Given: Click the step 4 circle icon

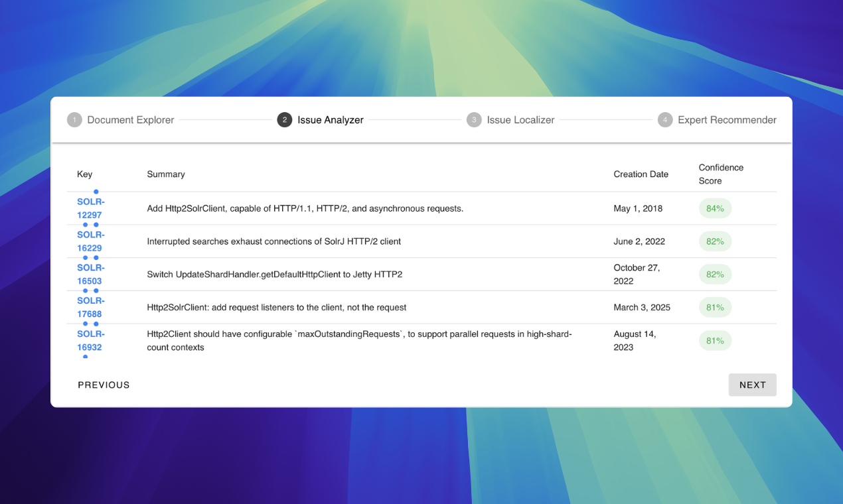Looking at the screenshot, I should pyautogui.click(x=665, y=120).
